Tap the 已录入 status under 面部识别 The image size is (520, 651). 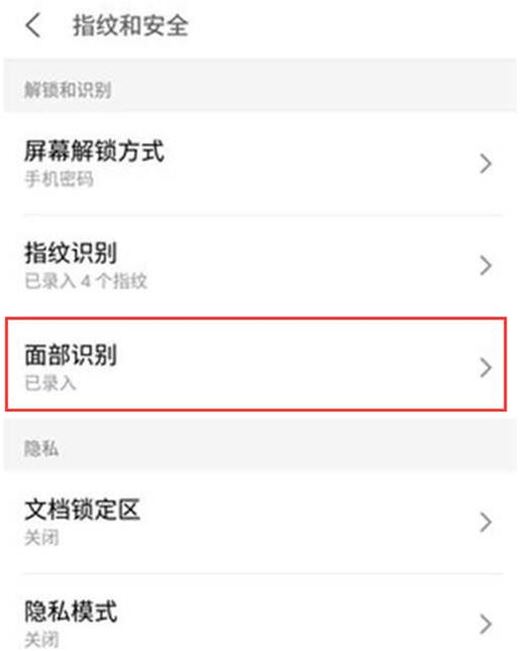point(50,383)
